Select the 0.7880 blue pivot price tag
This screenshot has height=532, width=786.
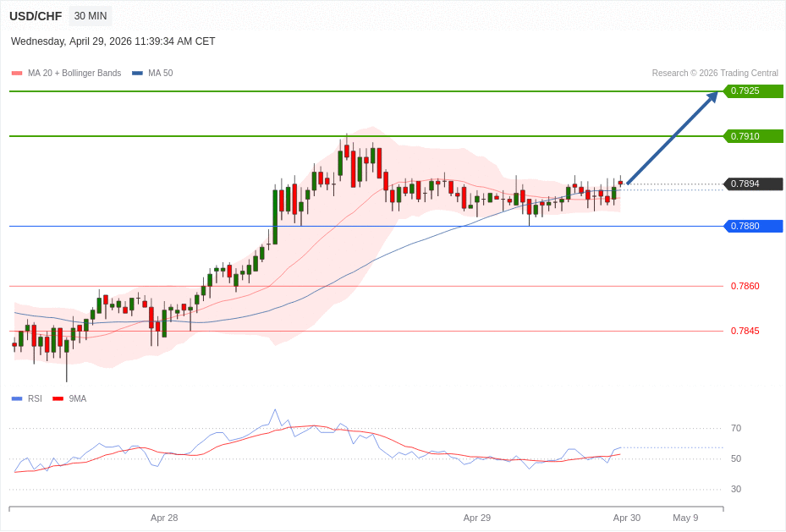[x=752, y=226]
